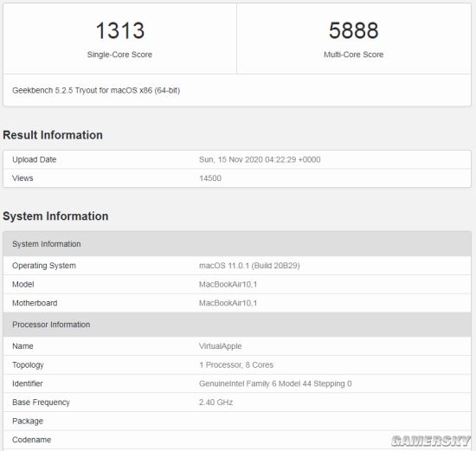The height and width of the screenshot is (451, 476).
Task: Click the Views count 14500
Action: point(210,178)
